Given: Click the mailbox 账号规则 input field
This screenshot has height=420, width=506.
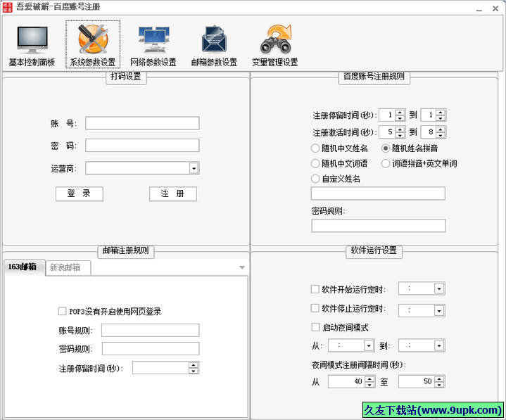Looking at the screenshot, I should coord(151,331).
